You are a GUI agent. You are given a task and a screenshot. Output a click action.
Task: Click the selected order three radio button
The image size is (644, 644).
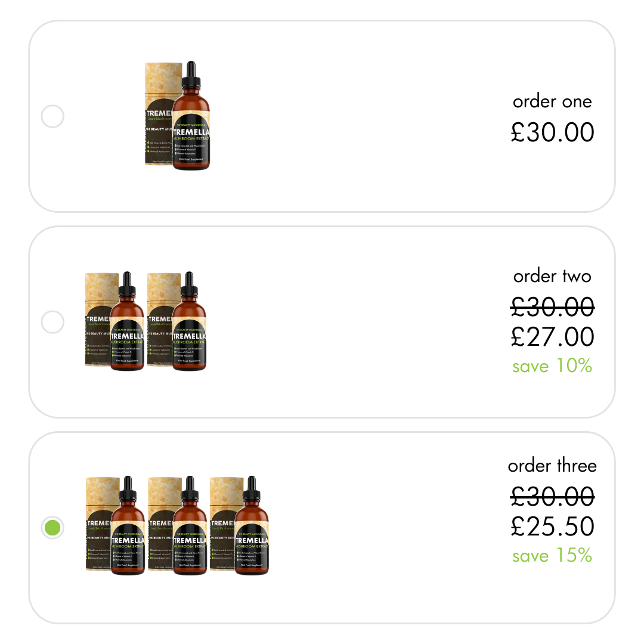tap(52, 528)
